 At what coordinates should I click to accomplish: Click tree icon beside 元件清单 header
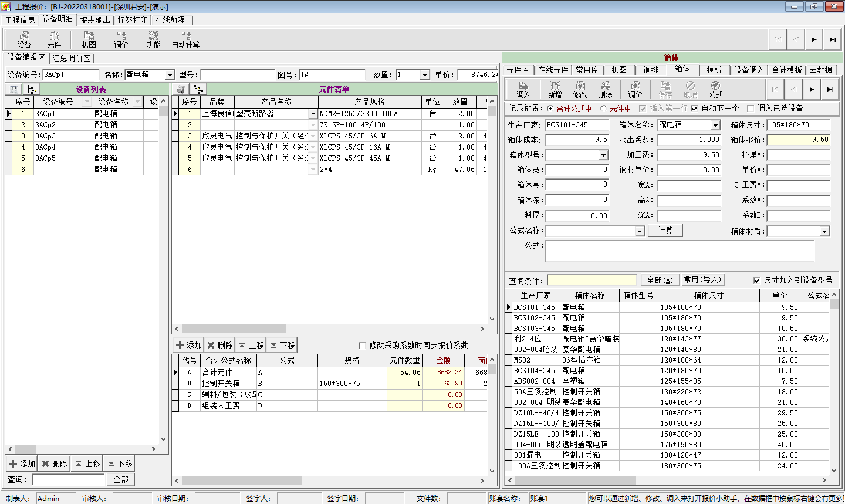(199, 89)
